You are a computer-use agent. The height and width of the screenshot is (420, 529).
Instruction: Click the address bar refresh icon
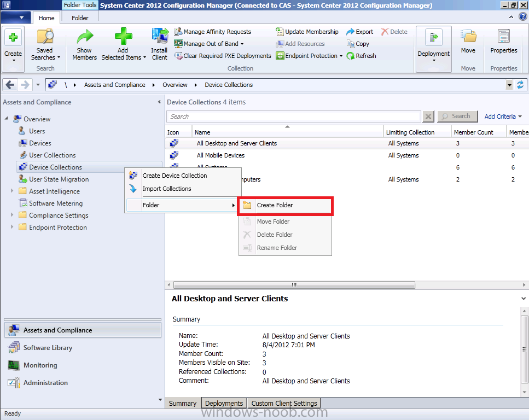(520, 85)
